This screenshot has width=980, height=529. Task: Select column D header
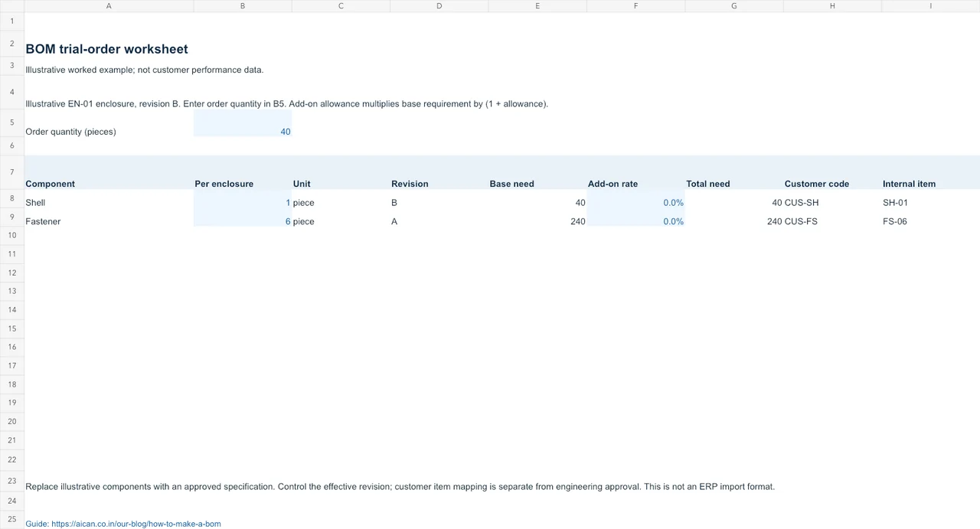439,6
